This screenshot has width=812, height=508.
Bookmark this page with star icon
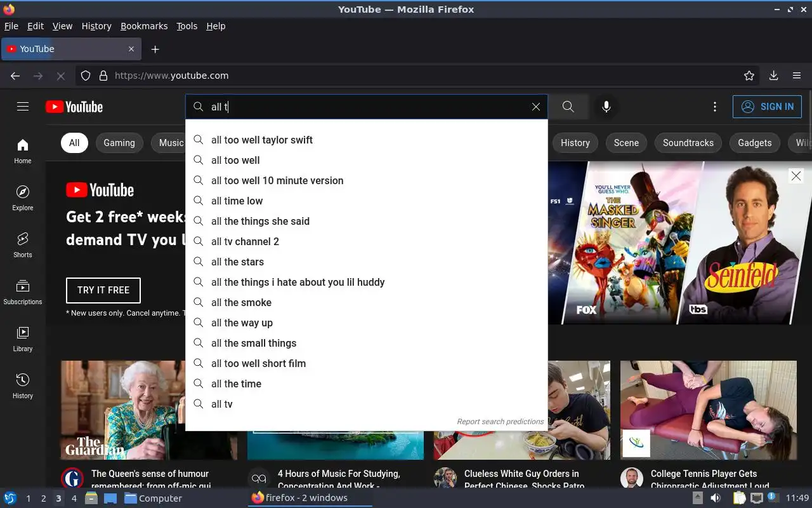749,76
